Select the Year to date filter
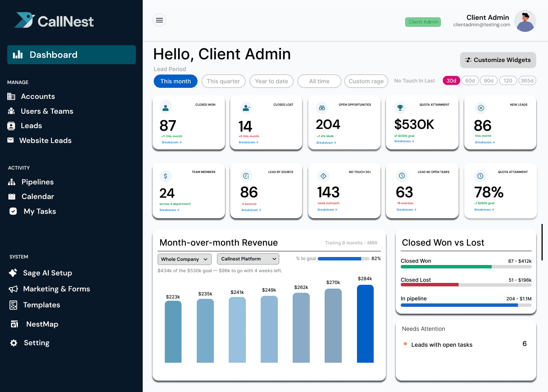 (x=271, y=81)
